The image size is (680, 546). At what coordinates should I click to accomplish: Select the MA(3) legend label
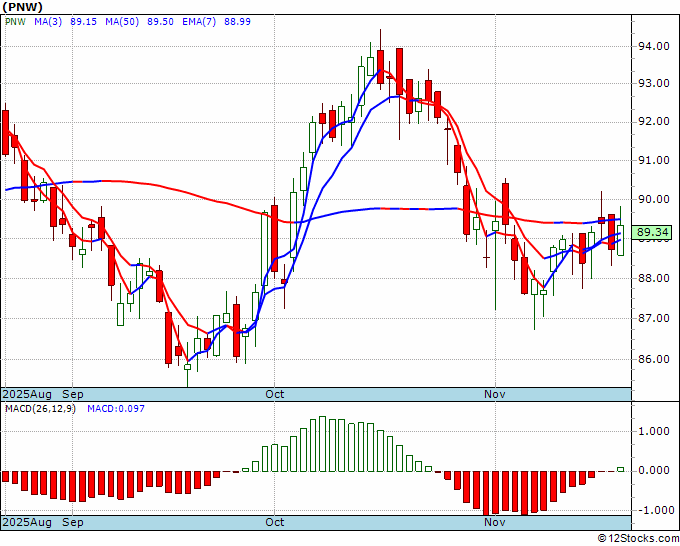[48, 22]
